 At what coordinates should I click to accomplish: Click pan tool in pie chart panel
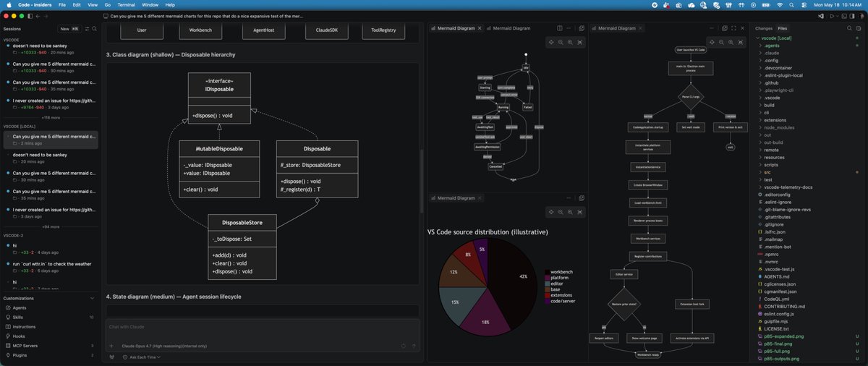click(551, 212)
